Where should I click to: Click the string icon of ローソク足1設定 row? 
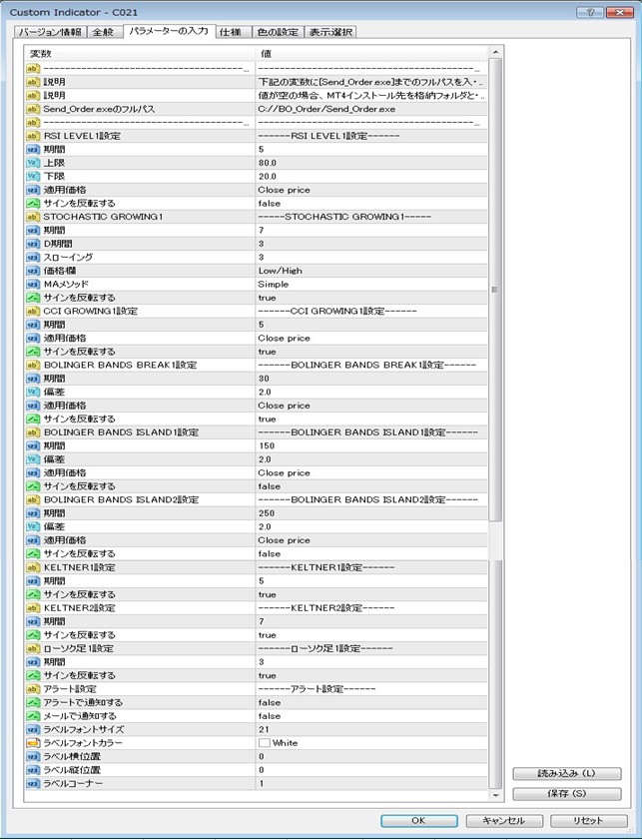pyautogui.click(x=33, y=648)
